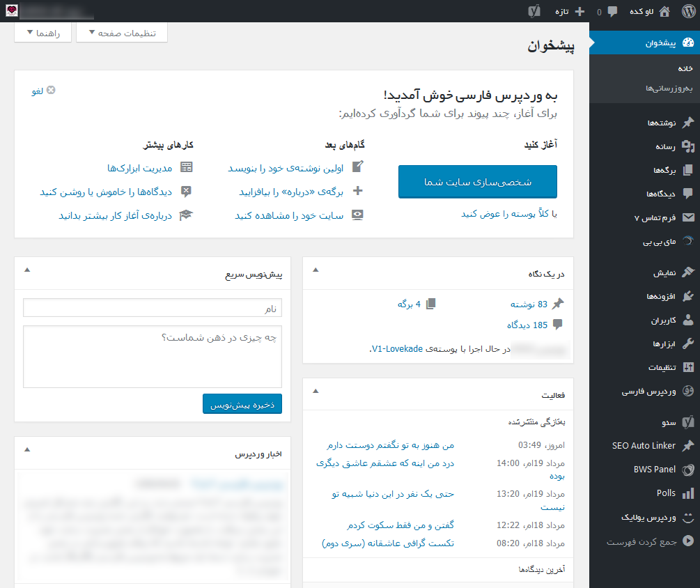
Task: Click the شخصی‌سازی سایت شما button
Action: (x=478, y=182)
